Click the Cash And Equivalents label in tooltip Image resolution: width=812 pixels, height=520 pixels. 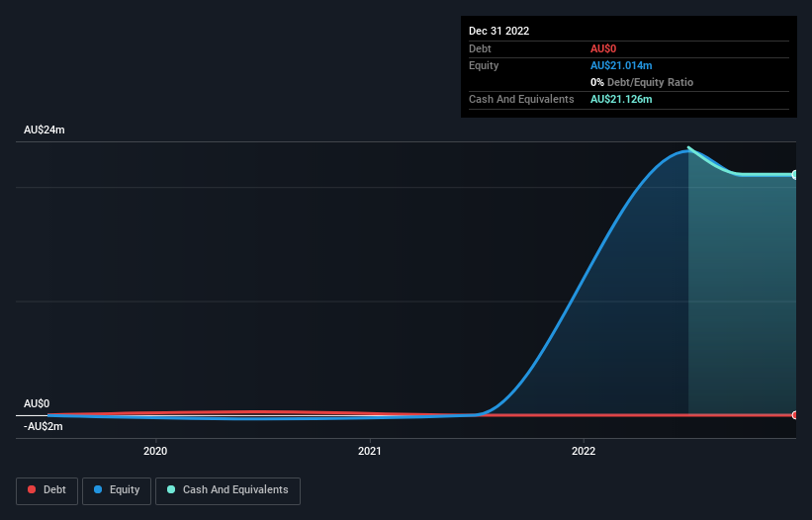[x=521, y=99]
